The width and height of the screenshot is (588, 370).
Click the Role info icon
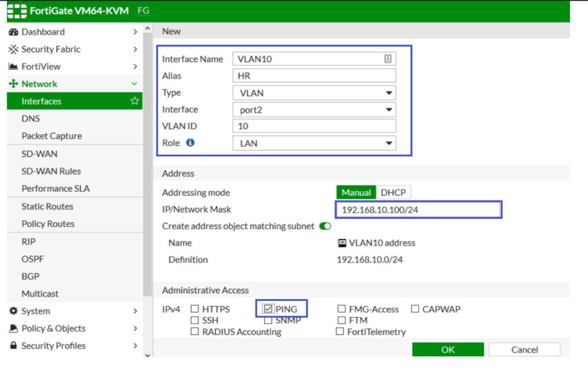[x=191, y=142]
